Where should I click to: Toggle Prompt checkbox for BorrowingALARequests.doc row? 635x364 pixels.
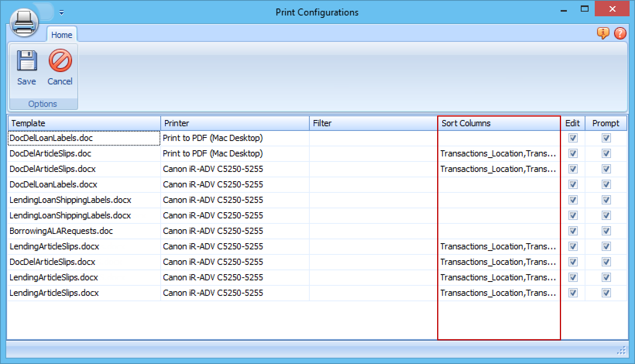[606, 231]
